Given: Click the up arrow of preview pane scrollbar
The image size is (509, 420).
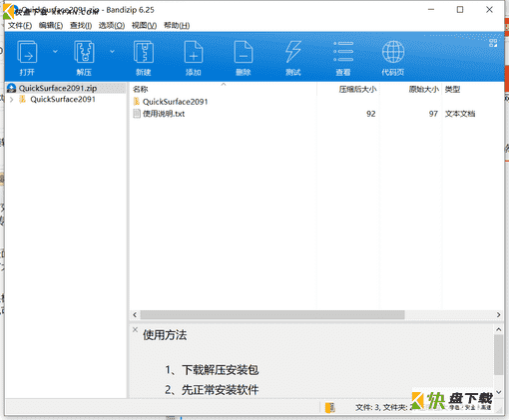Looking at the screenshot, I should coord(498,329).
